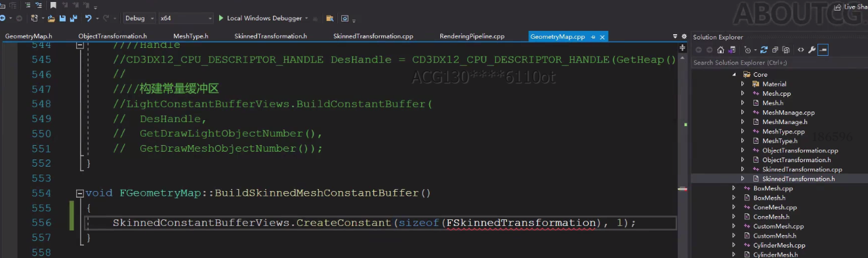Switch to the RenderingPipeline.cpp tab
Screen dimensions: 868x258
472,37
